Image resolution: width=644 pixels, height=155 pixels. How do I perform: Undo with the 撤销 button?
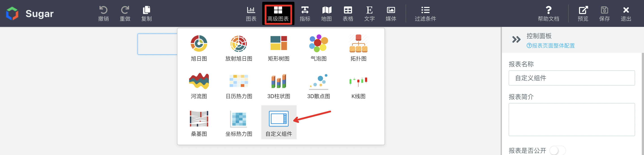pyautogui.click(x=103, y=13)
